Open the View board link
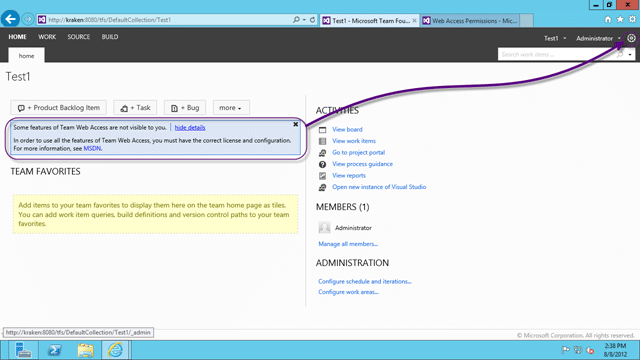This screenshot has height=360, width=640. coord(347,129)
